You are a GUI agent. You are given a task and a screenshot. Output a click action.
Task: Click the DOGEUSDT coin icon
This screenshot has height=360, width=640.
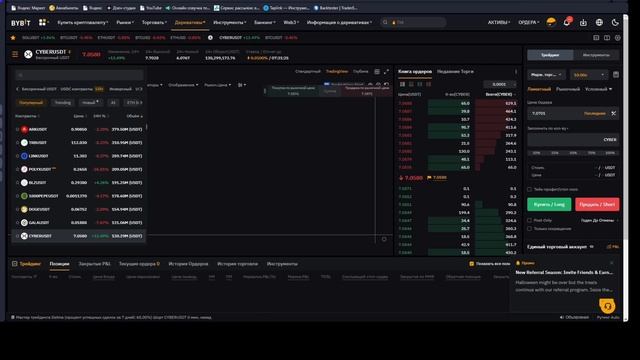tap(24, 209)
